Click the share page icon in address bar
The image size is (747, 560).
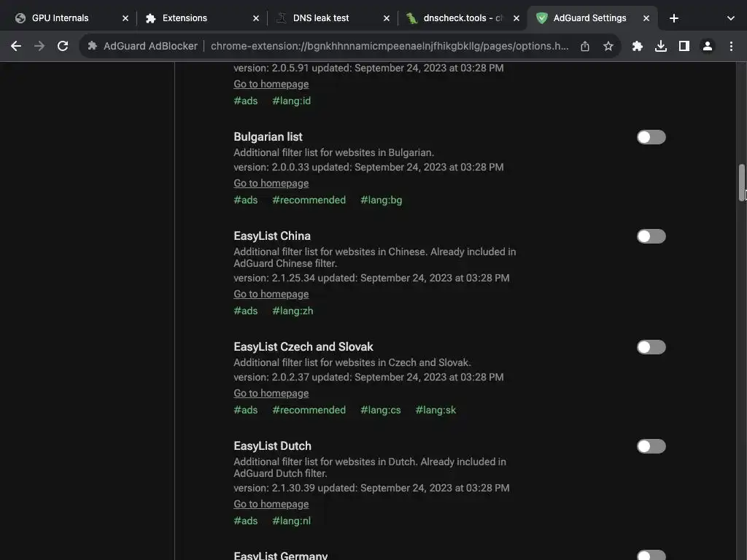585,46
